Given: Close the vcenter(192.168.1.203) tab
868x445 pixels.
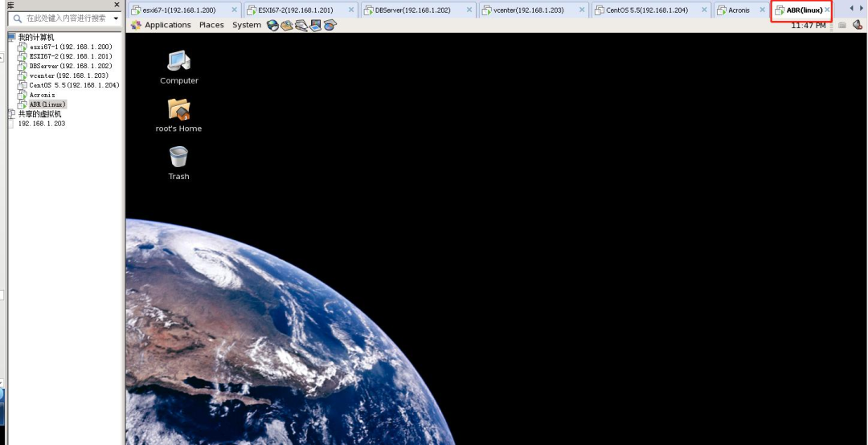Looking at the screenshot, I should coord(583,10).
